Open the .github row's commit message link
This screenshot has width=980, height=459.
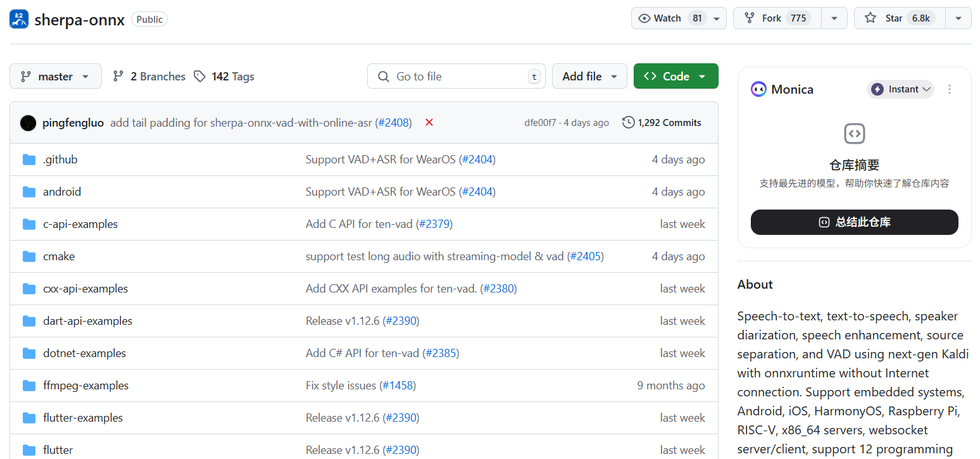(380, 160)
